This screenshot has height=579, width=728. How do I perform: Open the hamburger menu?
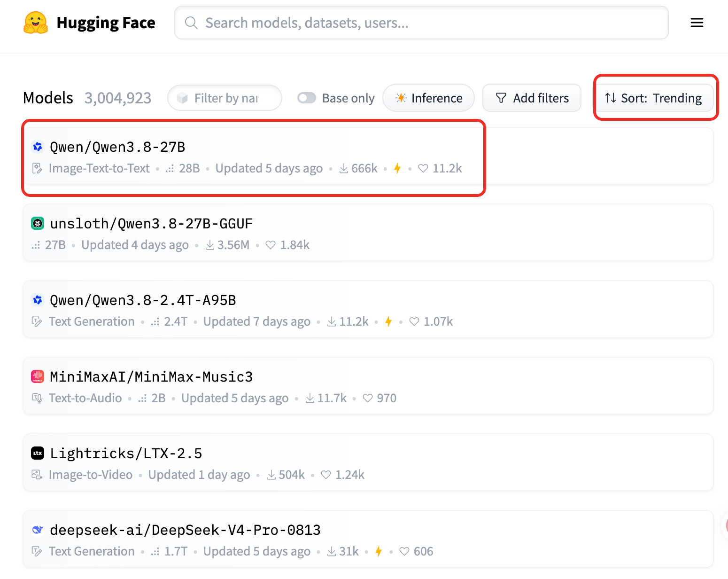coord(697,23)
